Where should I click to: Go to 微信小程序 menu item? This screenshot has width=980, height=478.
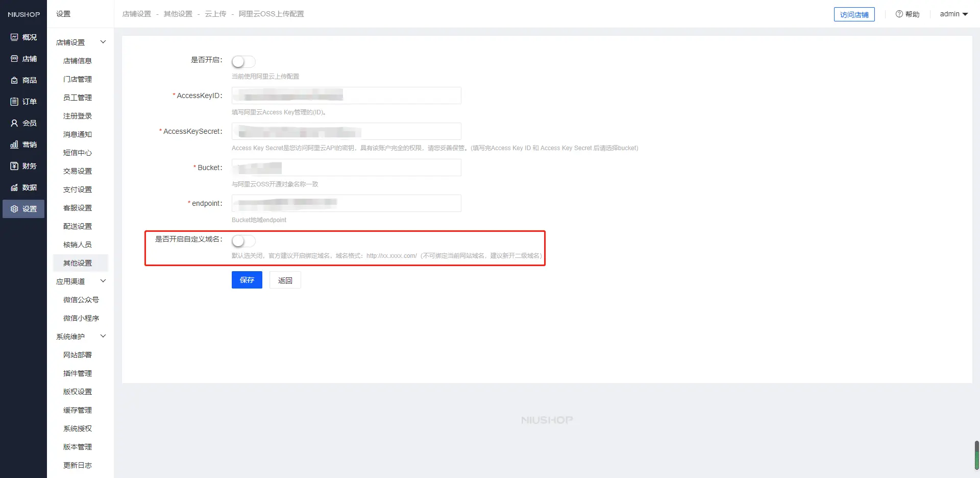click(x=81, y=318)
